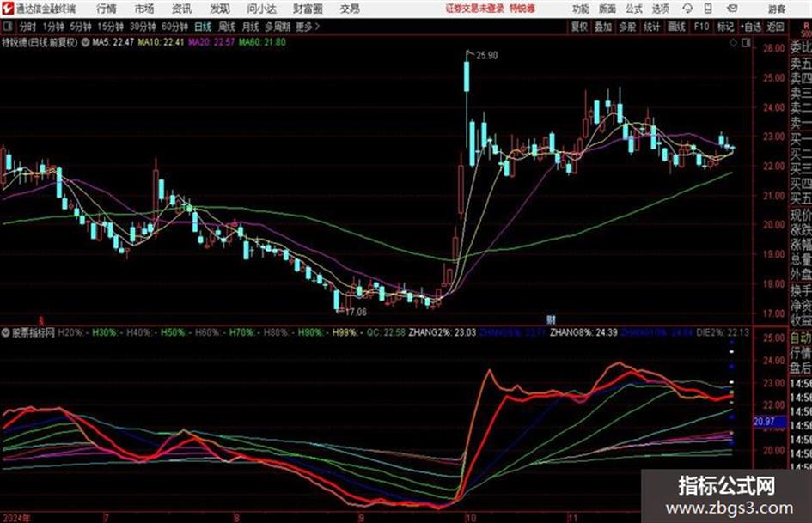Open the 行情 side panel tab

(x=801, y=354)
